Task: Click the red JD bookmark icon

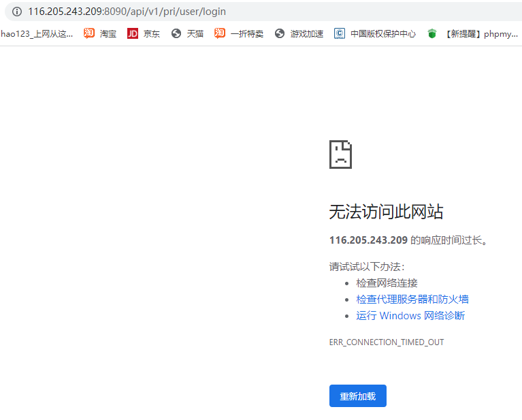Action: (133, 33)
